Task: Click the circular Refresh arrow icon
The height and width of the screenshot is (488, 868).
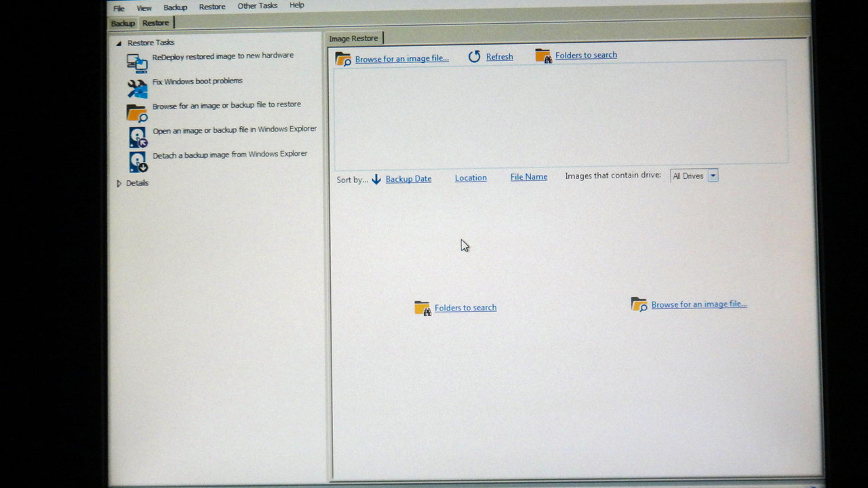Action: click(x=474, y=57)
